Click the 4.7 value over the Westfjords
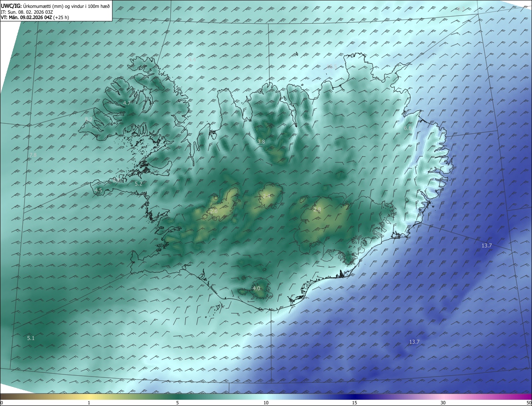Viewport: 532px width, 406px height. (127, 103)
